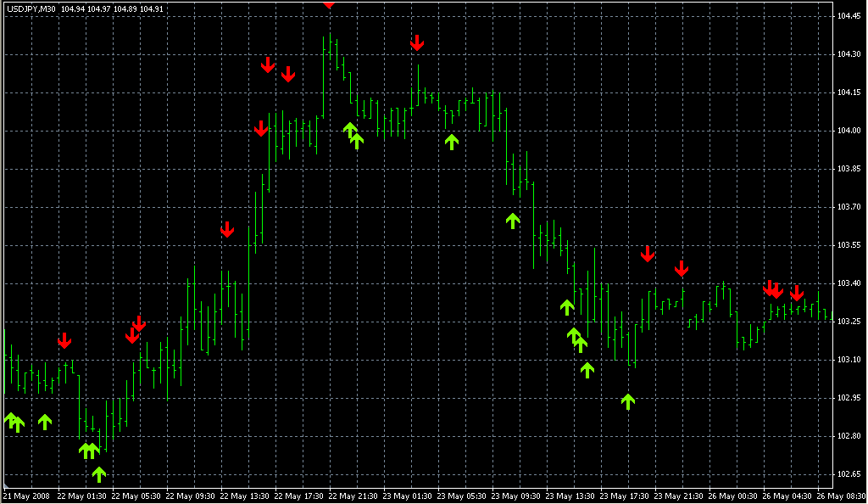The image size is (868, 504).
Task: Select red down arrow above 22 May 13:30 near 103.55
Action: coord(227,229)
